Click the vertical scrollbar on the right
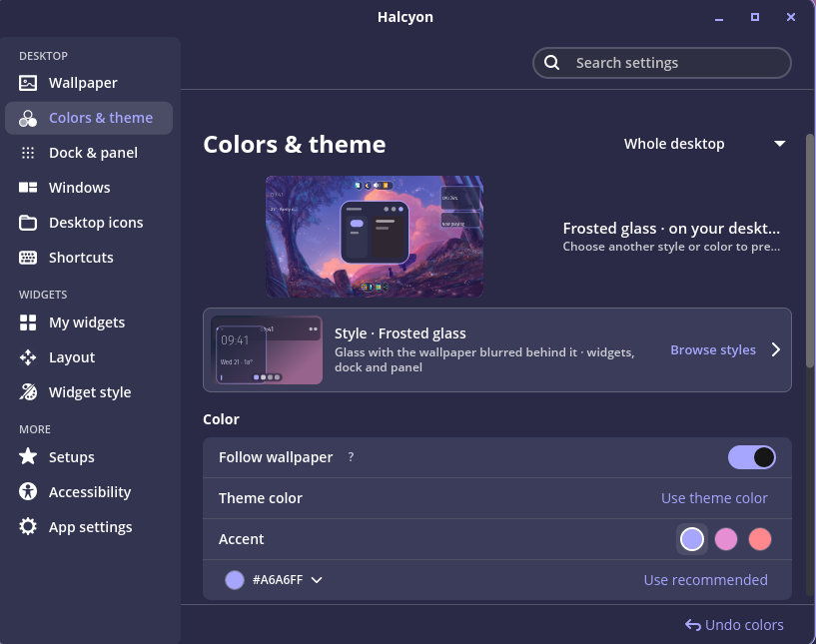Screen dimensions: 816x644 pos(810,251)
